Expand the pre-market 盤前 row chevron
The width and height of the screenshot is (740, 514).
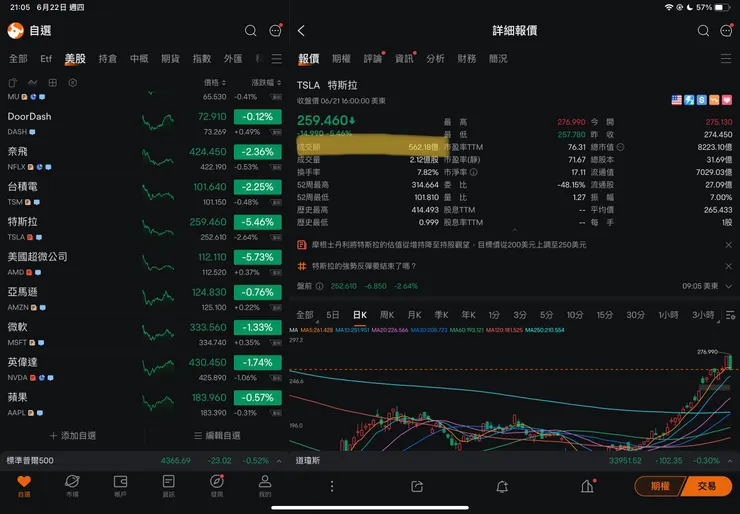(729, 286)
